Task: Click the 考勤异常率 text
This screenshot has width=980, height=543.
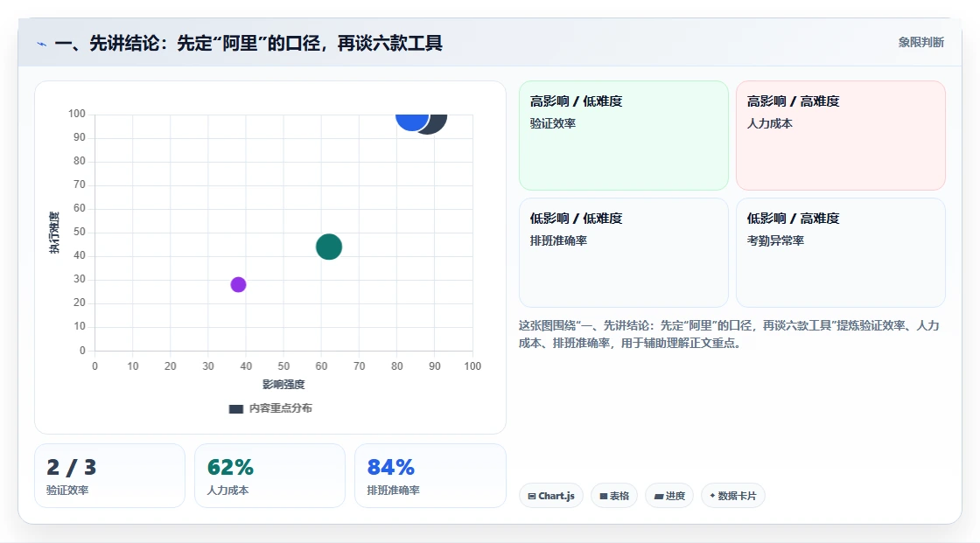Action: click(x=775, y=240)
